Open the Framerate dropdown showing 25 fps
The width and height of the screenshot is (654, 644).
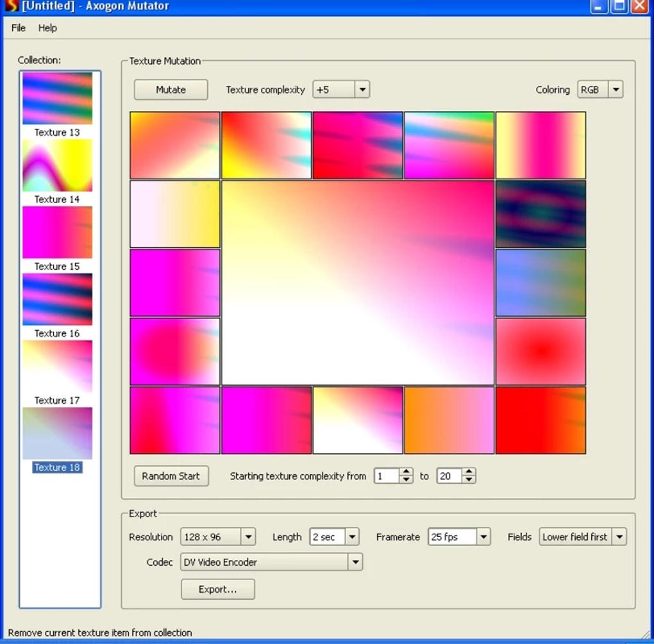(x=483, y=536)
